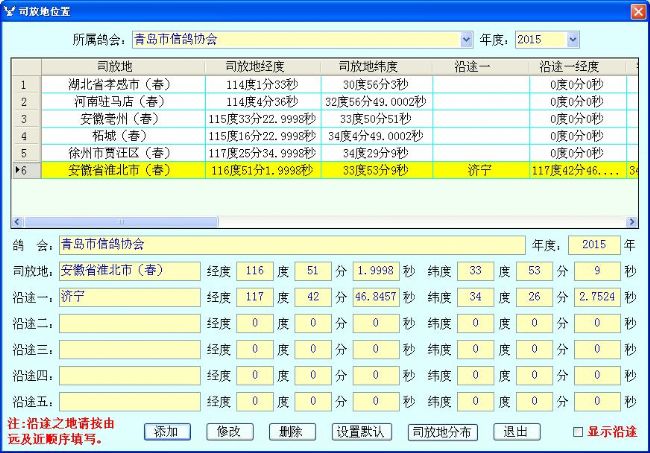Open 司放地分布 distribution view
Screen dimensions: 650x453
click(442, 432)
